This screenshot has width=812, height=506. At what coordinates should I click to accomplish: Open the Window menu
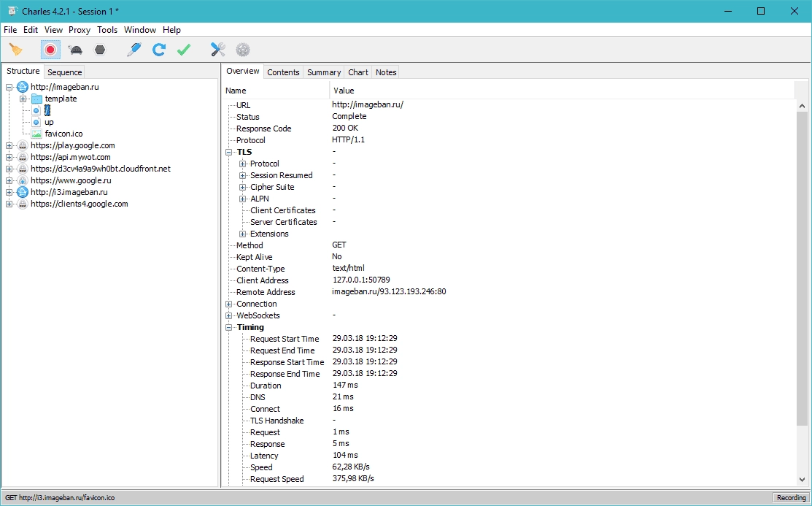tap(140, 29)
